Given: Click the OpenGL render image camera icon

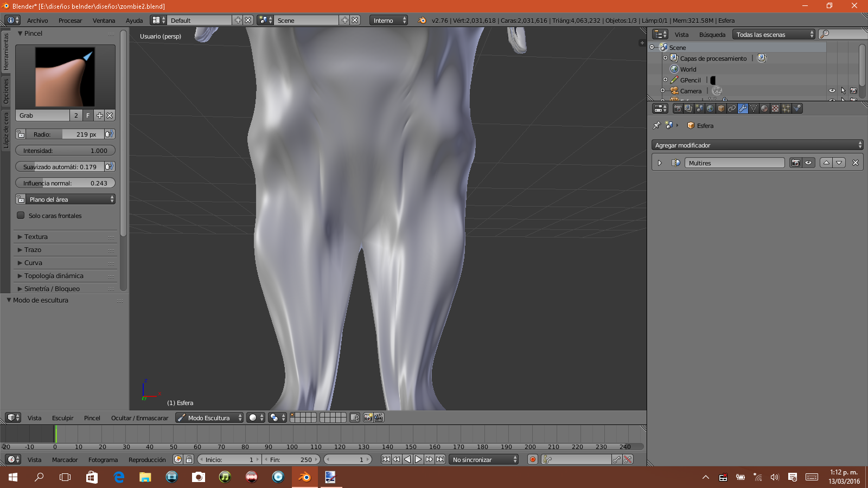Looking at the screenshot, I should pos(368,418).
